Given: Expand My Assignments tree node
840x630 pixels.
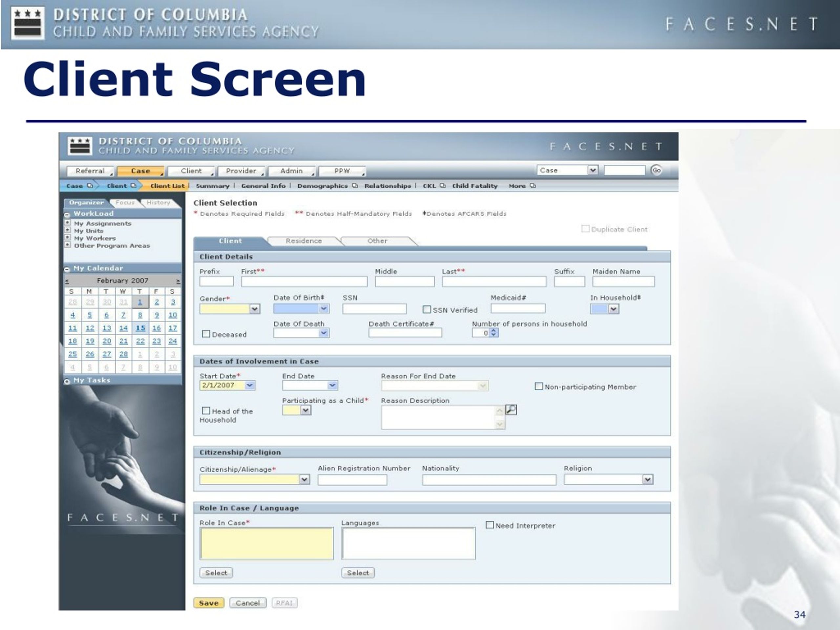Looking at the screenshot, I should pos(68,222).
